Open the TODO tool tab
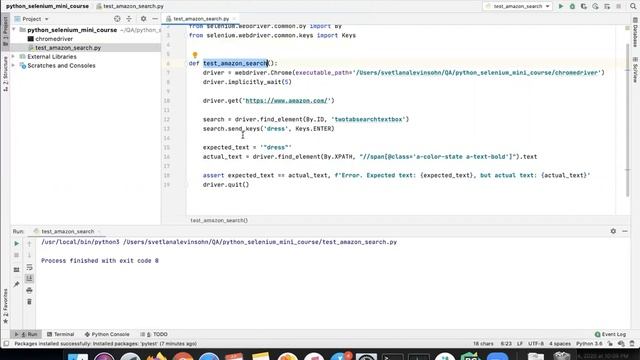 click(x=154, y=334)
